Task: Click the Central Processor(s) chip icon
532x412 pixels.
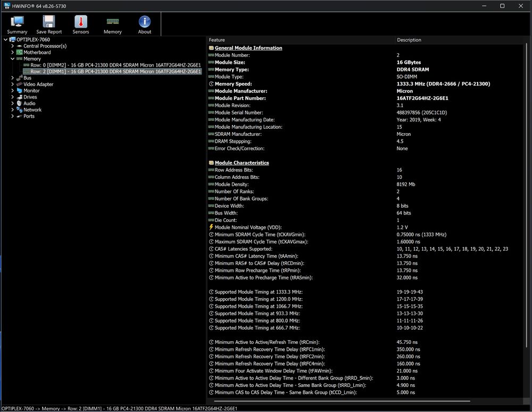Action: pyautogui.click(x=19, y=46)
